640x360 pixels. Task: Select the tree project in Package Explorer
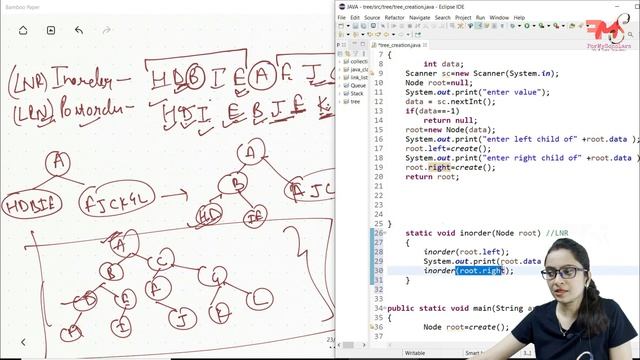[352, 102]
